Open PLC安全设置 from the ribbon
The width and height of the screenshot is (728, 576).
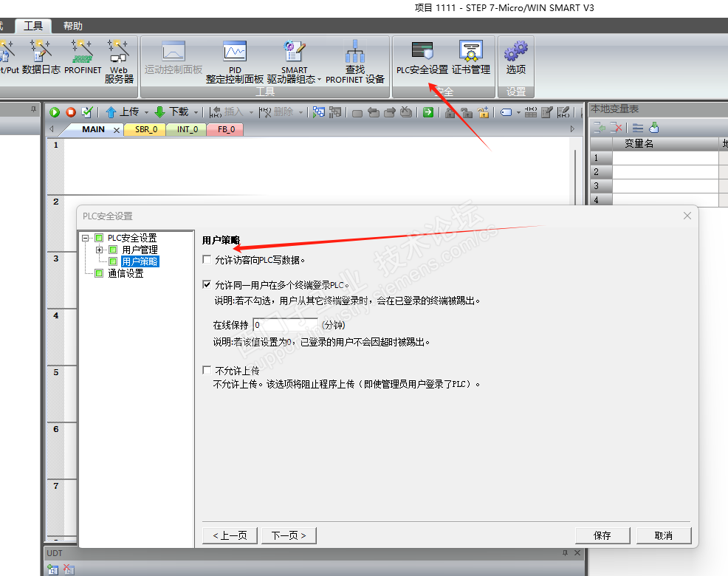(422, 58)
